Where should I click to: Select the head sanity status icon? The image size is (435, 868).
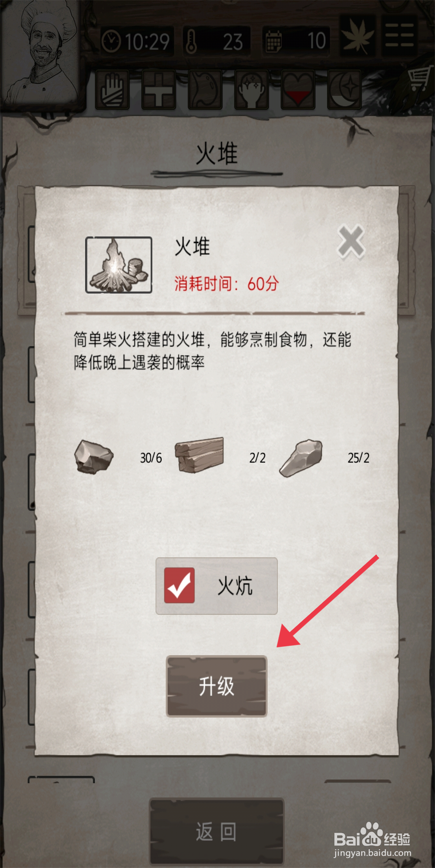point(252,90)
